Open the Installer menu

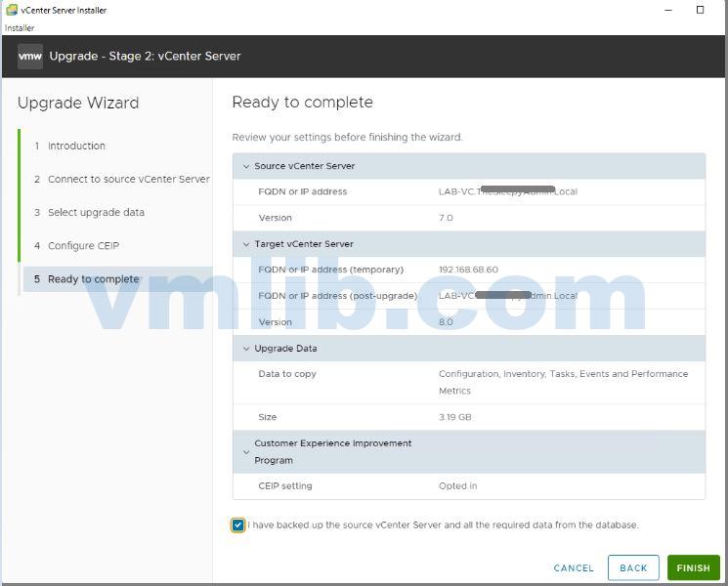pos(20,28)
